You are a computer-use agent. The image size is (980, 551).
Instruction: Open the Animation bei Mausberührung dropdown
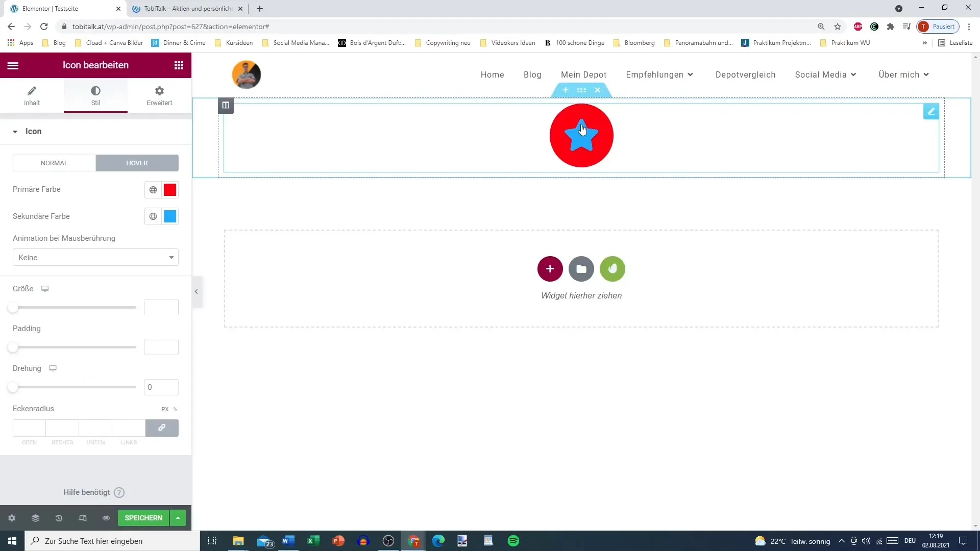coord(95,257)
